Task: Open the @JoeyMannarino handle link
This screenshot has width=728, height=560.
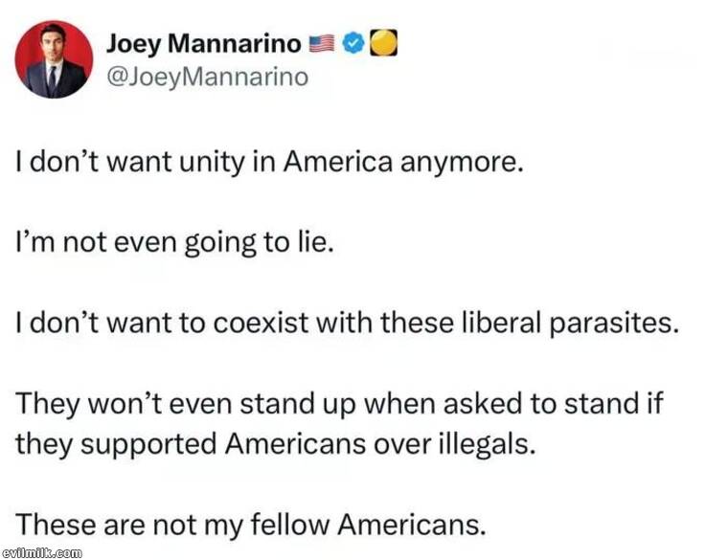Action: point(207,77)
